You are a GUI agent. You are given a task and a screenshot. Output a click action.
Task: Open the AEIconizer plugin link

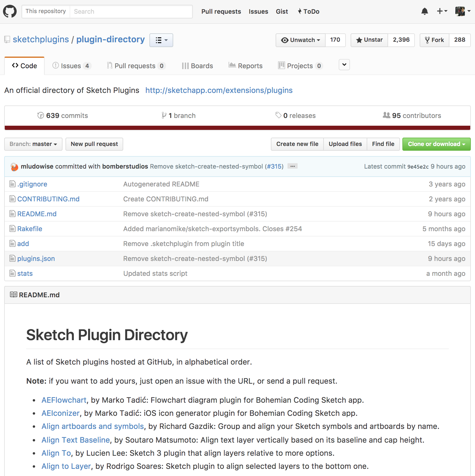(x=61, y=413)
